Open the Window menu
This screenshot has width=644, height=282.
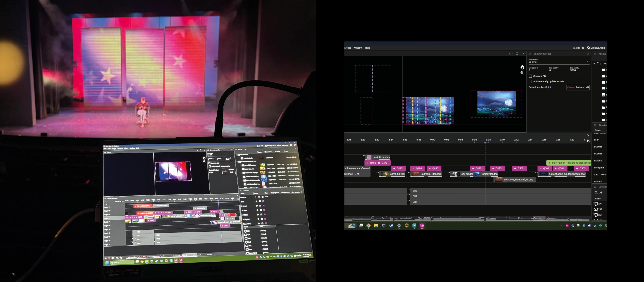358,48
